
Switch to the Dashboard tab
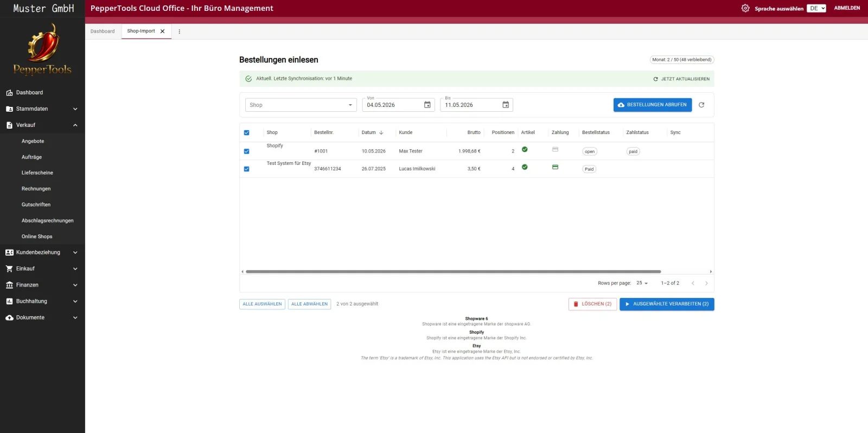point(103,31)
